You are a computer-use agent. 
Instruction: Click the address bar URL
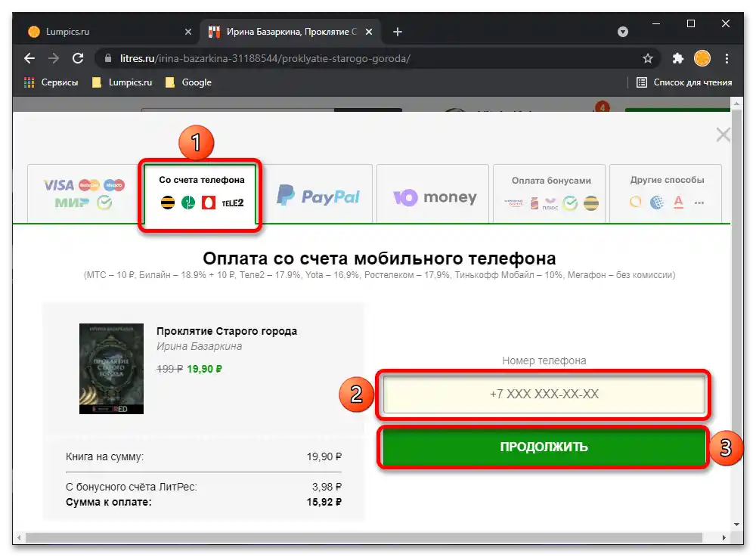[x=265, y=58]
